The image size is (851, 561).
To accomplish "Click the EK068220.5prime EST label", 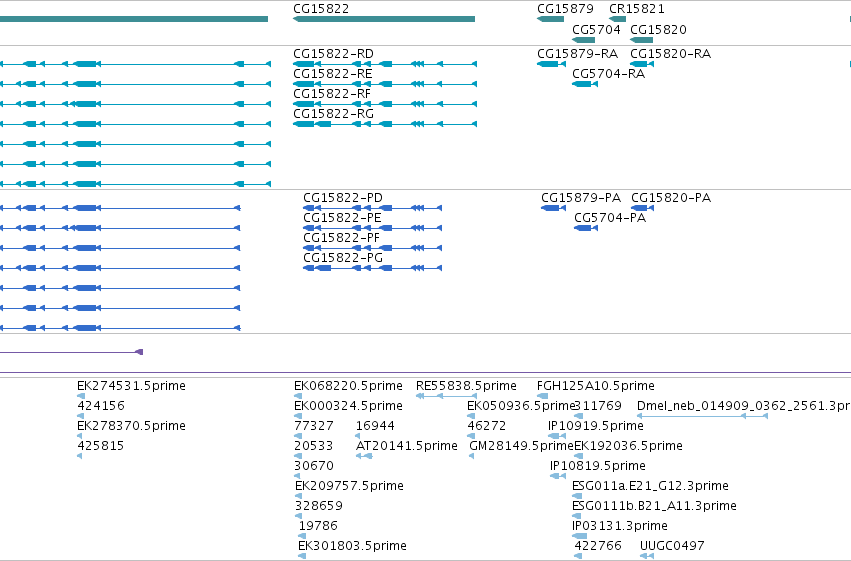I will click(x=348, y=386).
